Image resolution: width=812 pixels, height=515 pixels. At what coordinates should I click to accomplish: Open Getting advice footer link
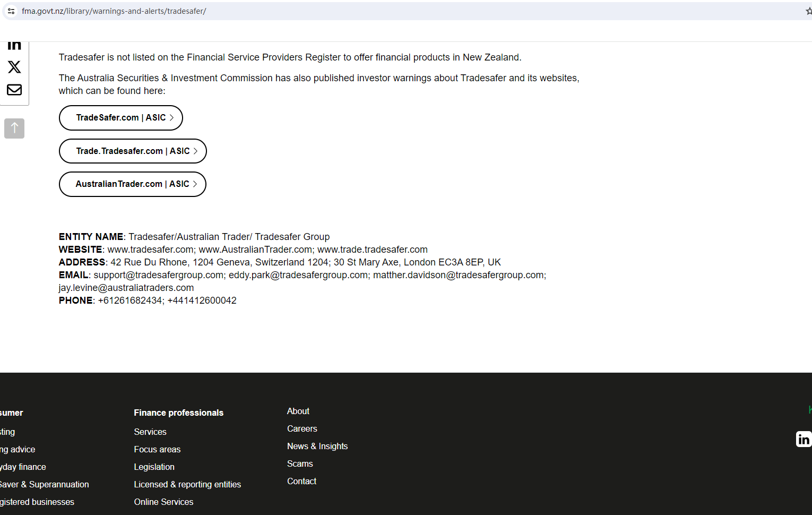[18, 450]
